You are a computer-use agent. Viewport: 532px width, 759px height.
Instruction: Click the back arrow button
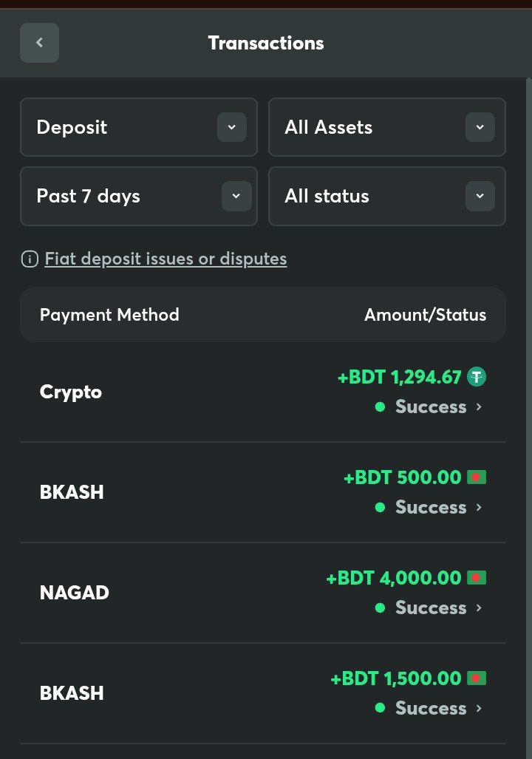tap(39, 43)
